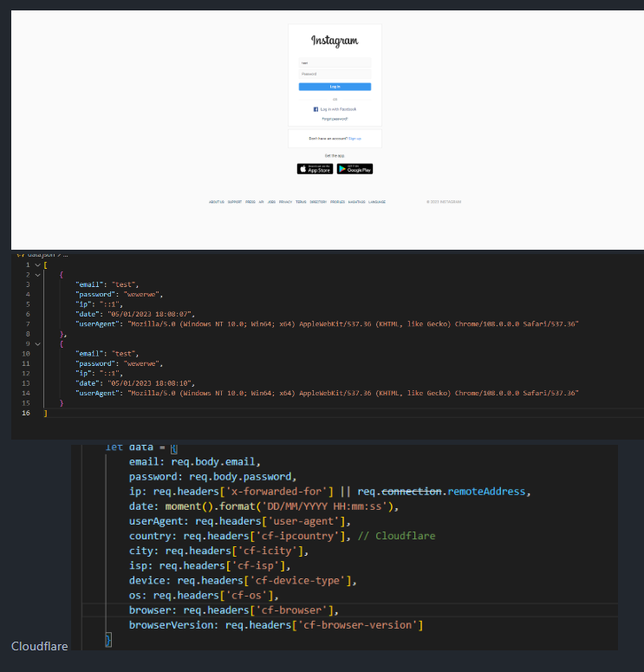This screenshot has width=644, height=672.
Task: Collapse the JSON array fold chevron on line 1
Action: (38, 264)
